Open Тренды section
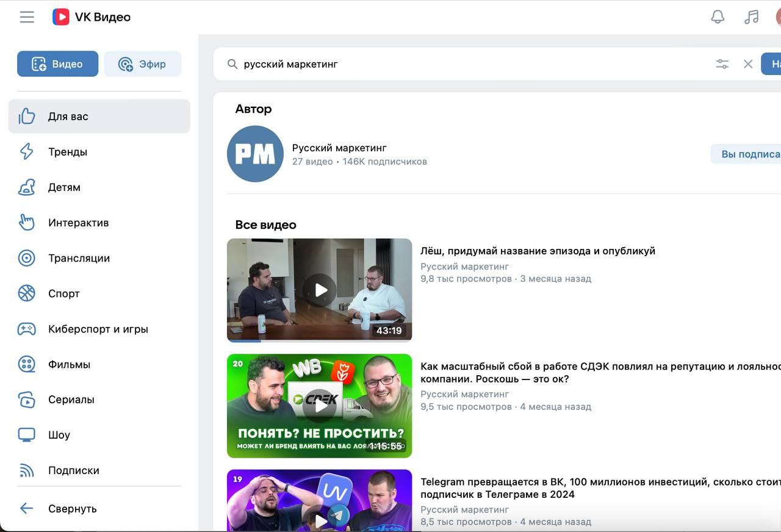 (x=99, y=152)
